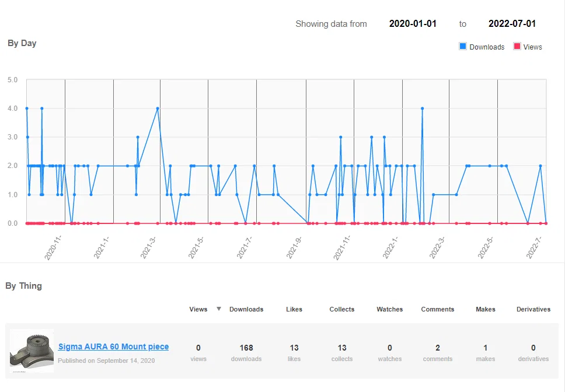Open the 2022-07-01 end date field
565x392 pixels.
point(512,24)
